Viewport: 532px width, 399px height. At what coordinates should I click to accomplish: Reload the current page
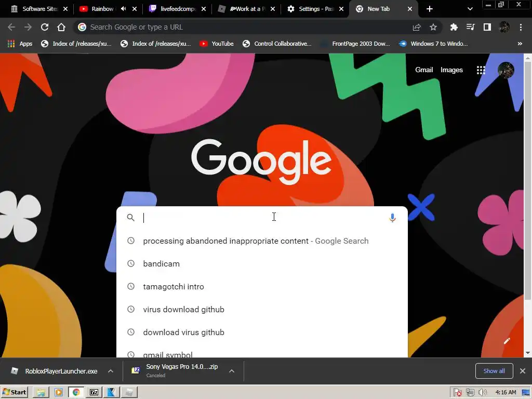click(45, 27)
